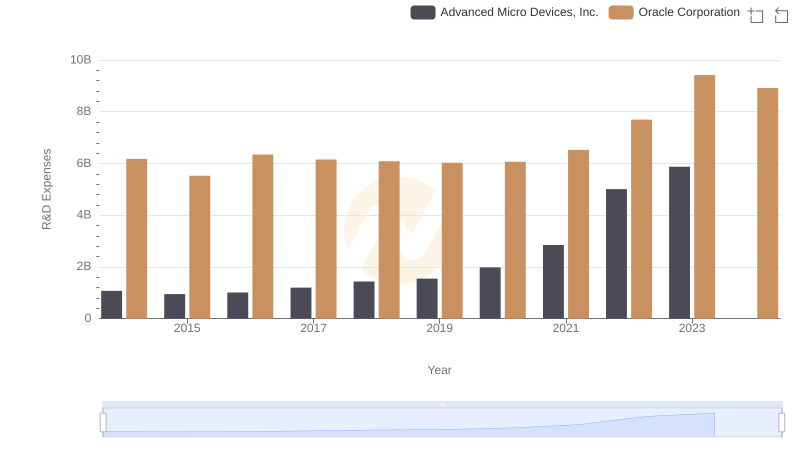Select the AMD bar for 2020
Image resolution: width=800 pixels, height=461 pixels.
490,293
